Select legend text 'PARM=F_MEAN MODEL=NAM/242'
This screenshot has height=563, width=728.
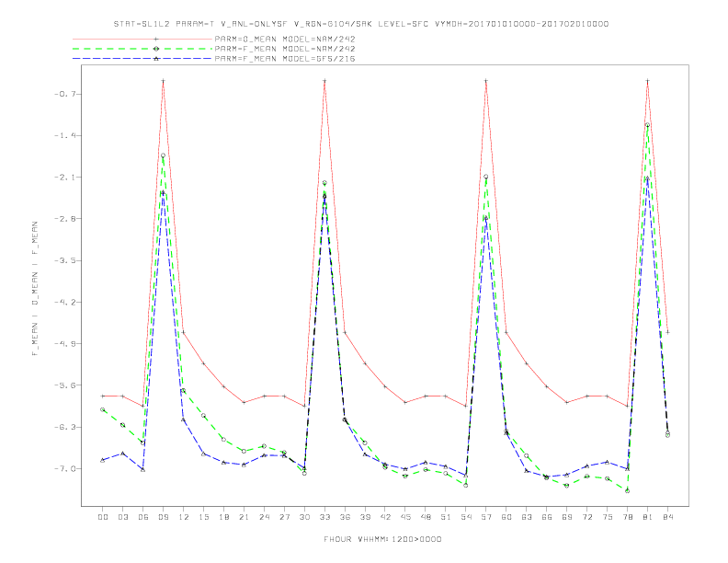285,49
